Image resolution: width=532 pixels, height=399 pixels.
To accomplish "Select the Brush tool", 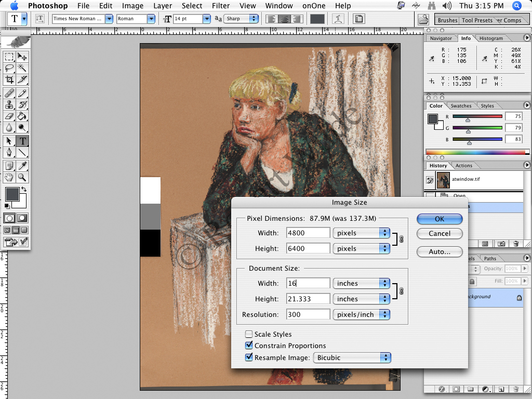I will pyautogui.click(x=22, y=93).
